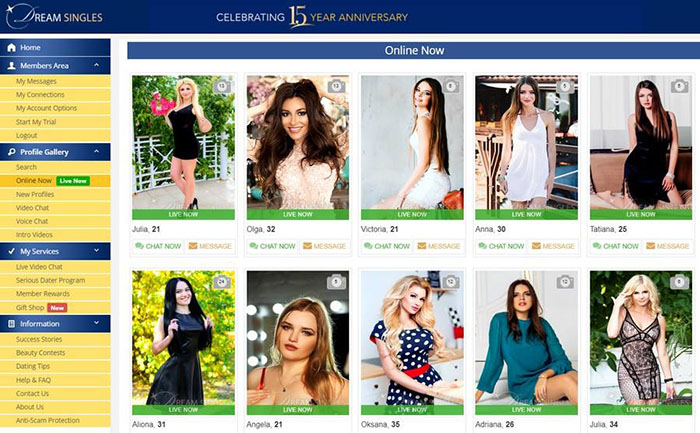Viewport: 700px width, 433px height.
Task: Toggle the Information section chevron
Action: coord(96,323)
